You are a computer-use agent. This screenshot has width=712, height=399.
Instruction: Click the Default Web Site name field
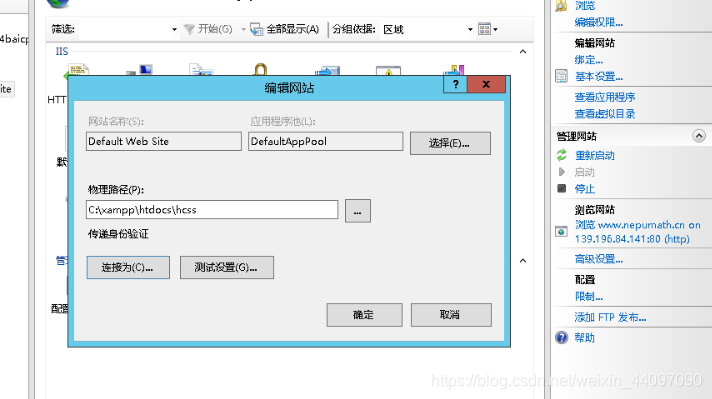point(164,141)
